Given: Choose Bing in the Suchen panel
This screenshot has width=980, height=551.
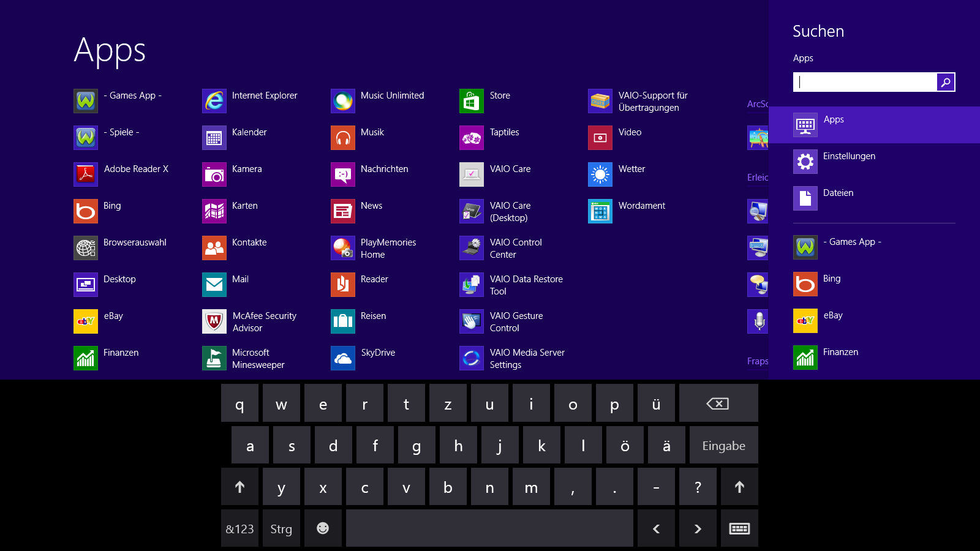Looking at the screenshot, I should pyautogui.click(x=874, y=284).
